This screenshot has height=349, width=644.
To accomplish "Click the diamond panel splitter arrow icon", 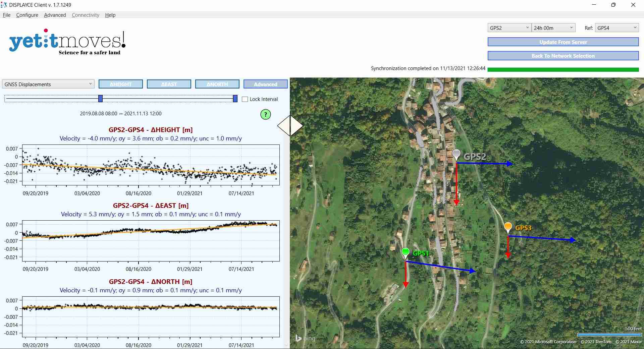I will (290, 126).
